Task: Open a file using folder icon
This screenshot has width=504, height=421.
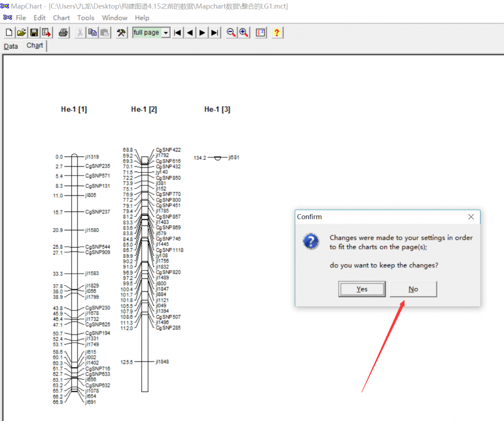Action: [21, 33]
